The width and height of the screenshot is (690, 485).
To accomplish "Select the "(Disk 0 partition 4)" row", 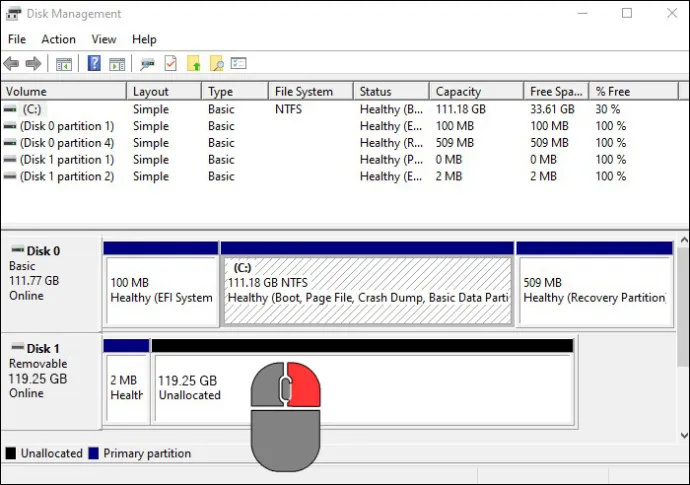I will click(339, 143).
